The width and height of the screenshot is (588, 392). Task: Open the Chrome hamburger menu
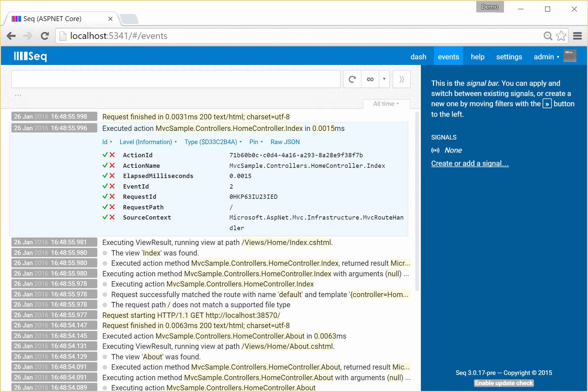click(577, 36)
